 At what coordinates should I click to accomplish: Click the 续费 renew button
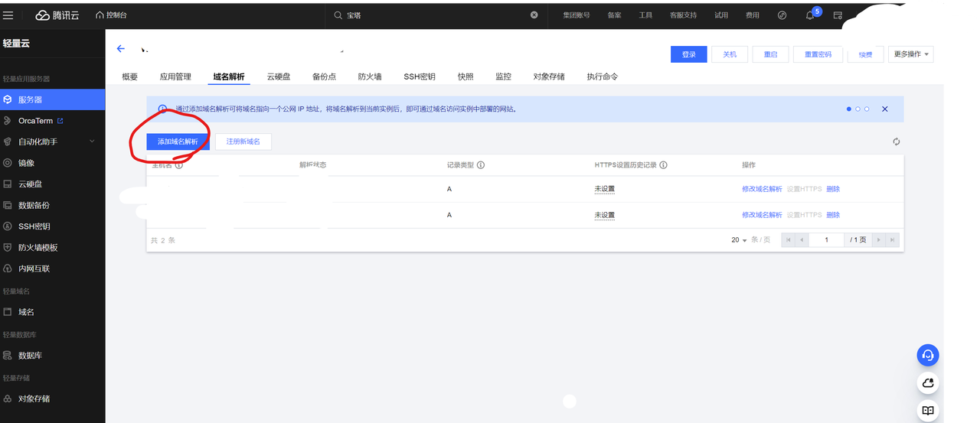click(865, 54)
